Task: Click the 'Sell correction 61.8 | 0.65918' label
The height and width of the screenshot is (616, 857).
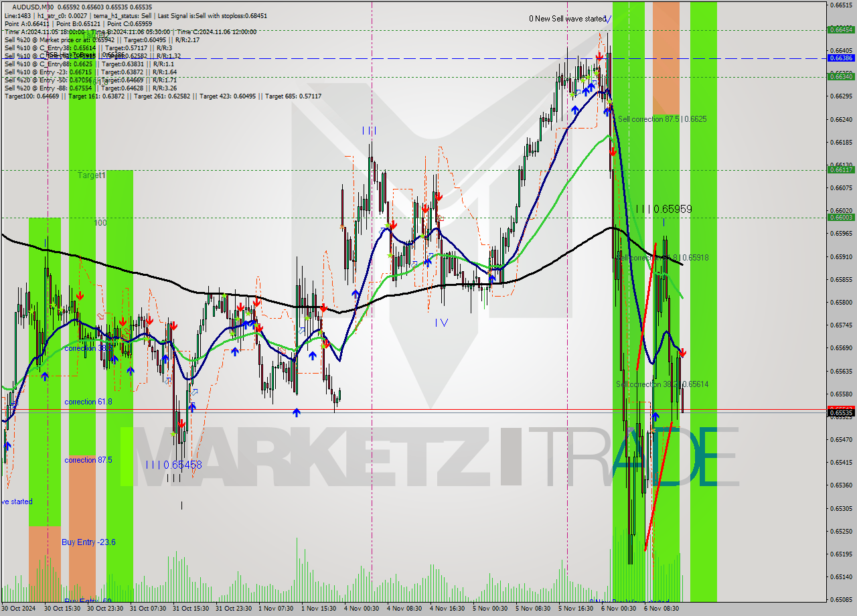Action: pyautogui.click(x=662, y=257)
